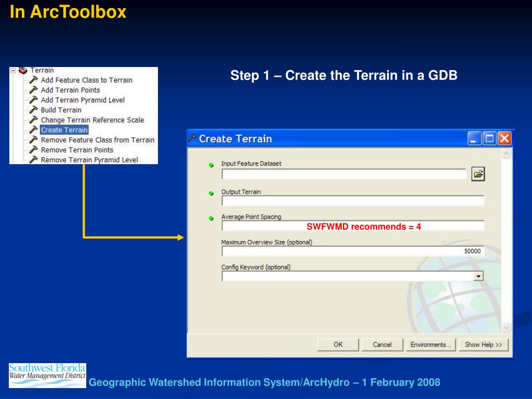Click green required dot for Average Point Spacing
This screenshot has height=399, width=532.
[x=211, y=218]
